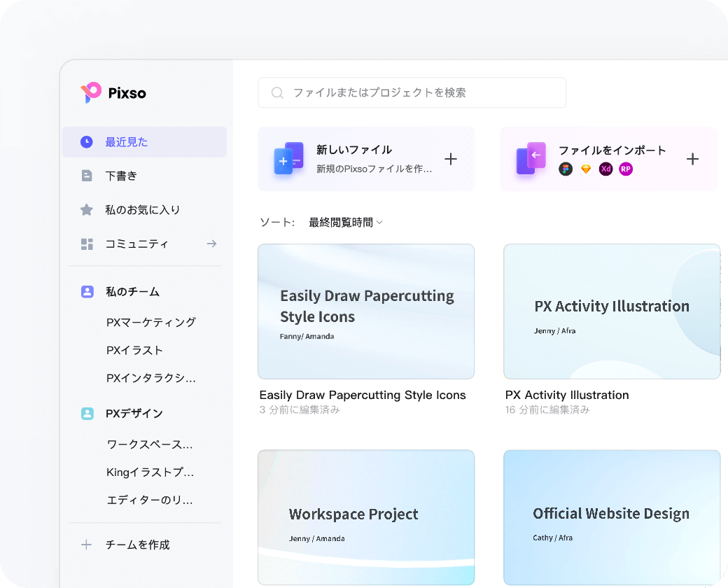Click the Pixso logo icon
Image resolution: width=728 pixels, height=588 pixels.
coord(91,92)
